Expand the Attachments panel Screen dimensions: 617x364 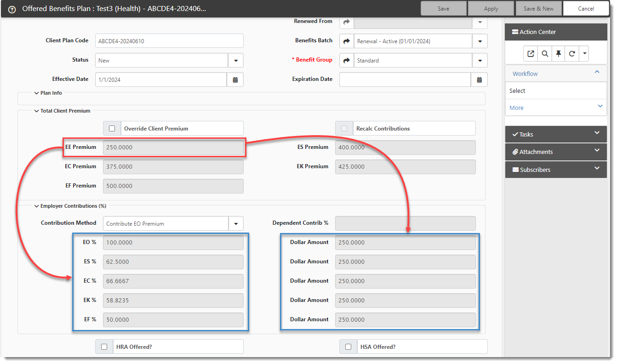556,152
